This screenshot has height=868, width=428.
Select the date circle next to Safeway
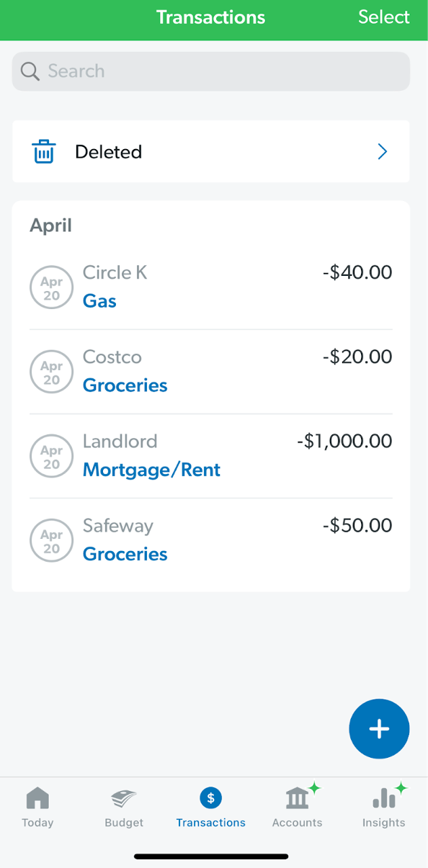[51, 540]
